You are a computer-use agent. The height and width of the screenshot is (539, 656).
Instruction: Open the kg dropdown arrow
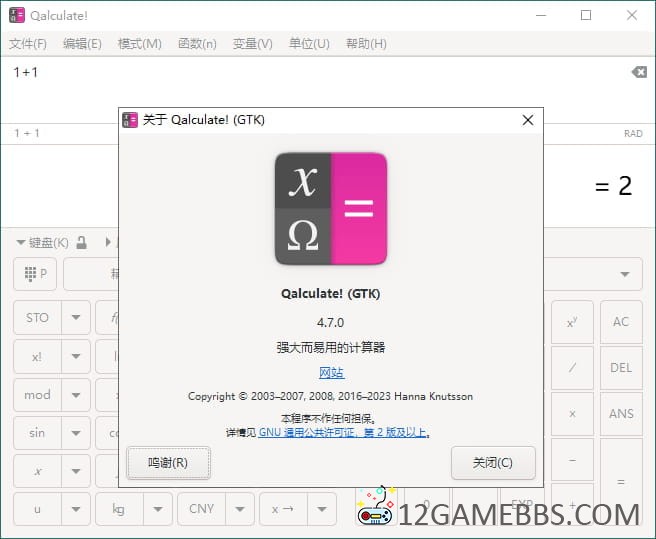point(158,509)
